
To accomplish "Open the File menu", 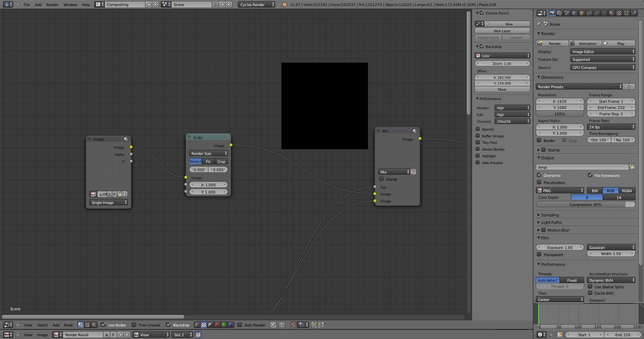I will coord(27,5).
